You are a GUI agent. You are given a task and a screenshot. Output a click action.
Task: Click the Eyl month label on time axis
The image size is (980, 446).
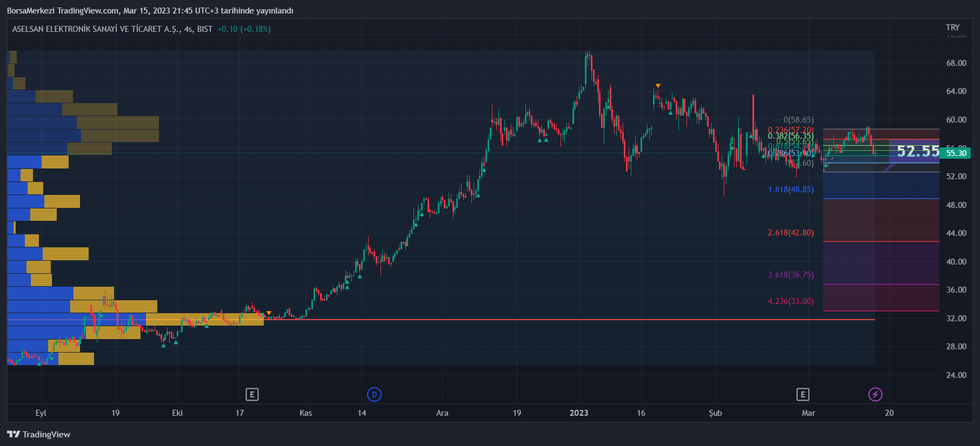click(41, 413)
